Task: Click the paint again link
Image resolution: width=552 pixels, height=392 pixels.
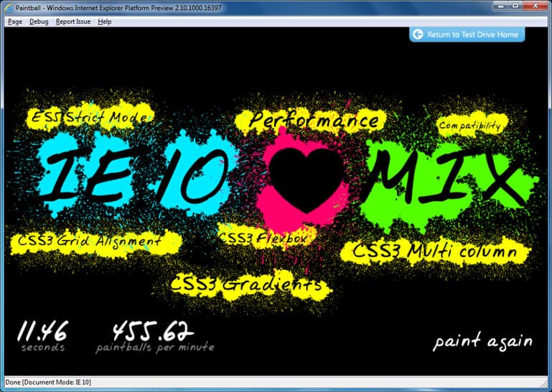Action: [x=482, y=341]
